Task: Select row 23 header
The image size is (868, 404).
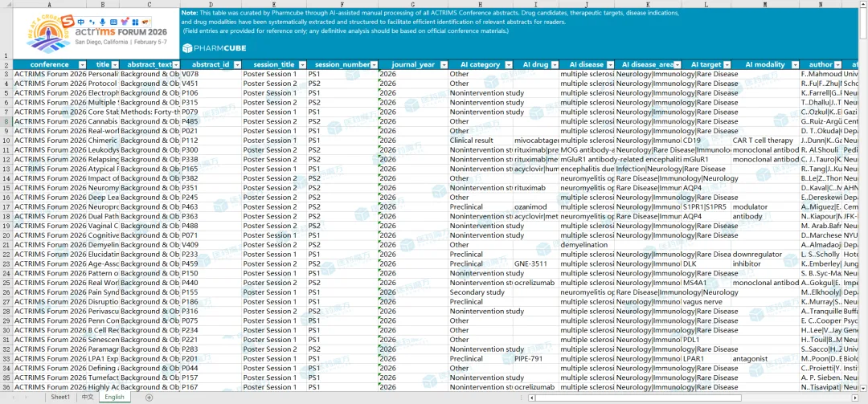Action: 6,264
